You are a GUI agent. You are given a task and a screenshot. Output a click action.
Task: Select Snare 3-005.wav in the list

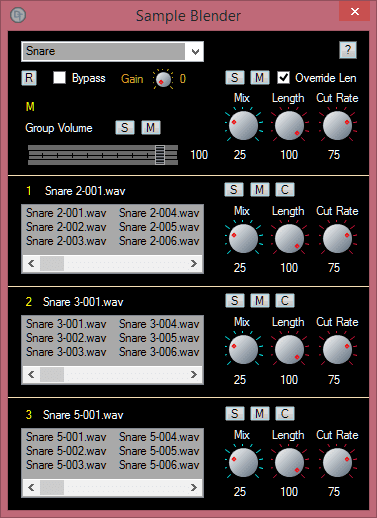tap(159, 338)
